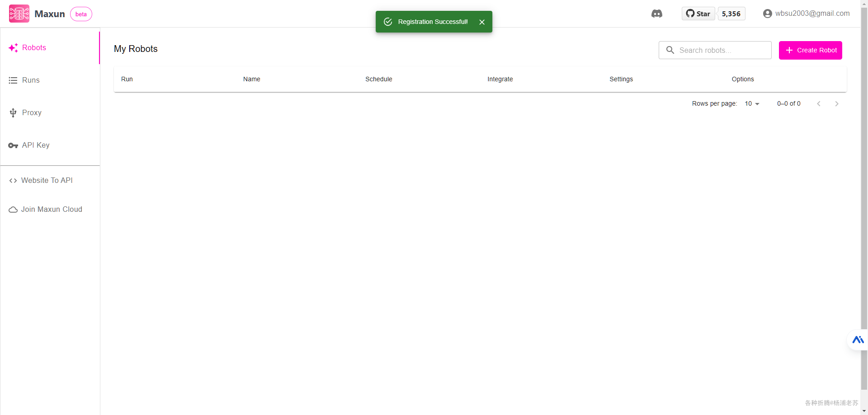Open the Proxy tab
Screen dimensions: 868x415
click(50, 113)
